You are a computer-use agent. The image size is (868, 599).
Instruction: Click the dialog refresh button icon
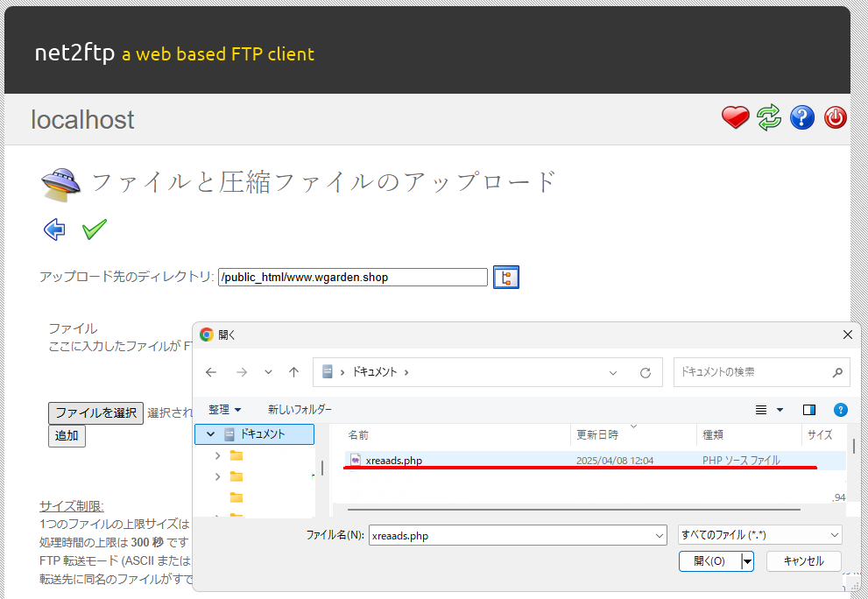(646, 372)
